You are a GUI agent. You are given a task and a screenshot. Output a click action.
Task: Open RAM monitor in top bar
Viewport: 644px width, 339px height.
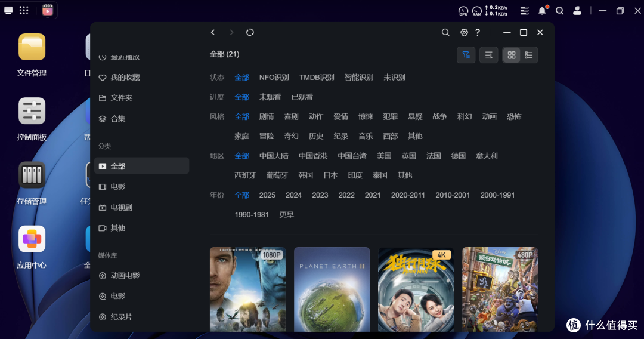(x=477, y=11)
